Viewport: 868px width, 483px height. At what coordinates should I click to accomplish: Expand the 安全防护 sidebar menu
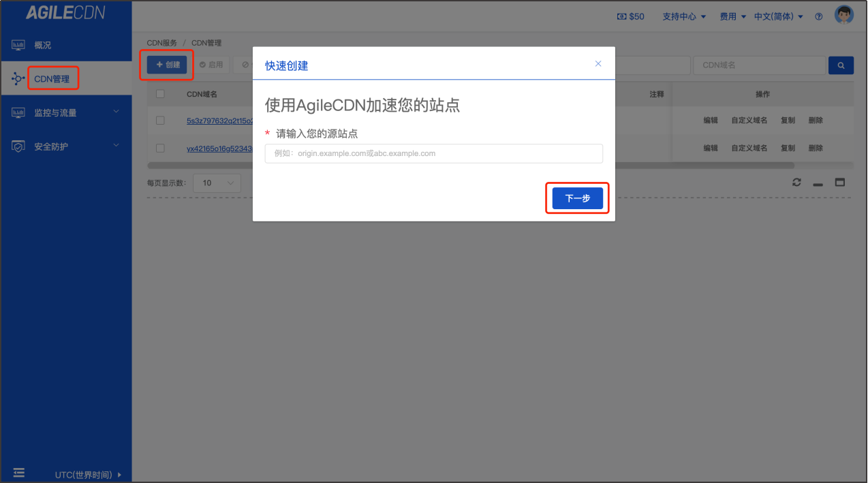pos(66,146)
